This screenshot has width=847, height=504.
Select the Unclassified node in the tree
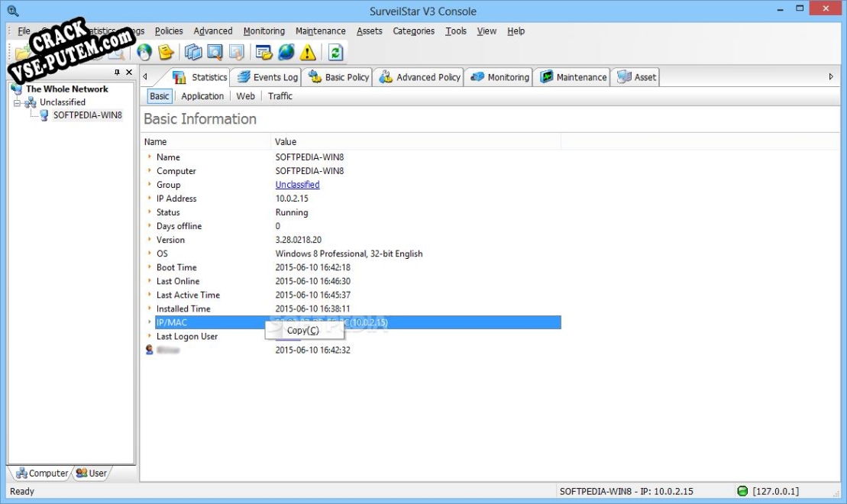coord(63,102)
